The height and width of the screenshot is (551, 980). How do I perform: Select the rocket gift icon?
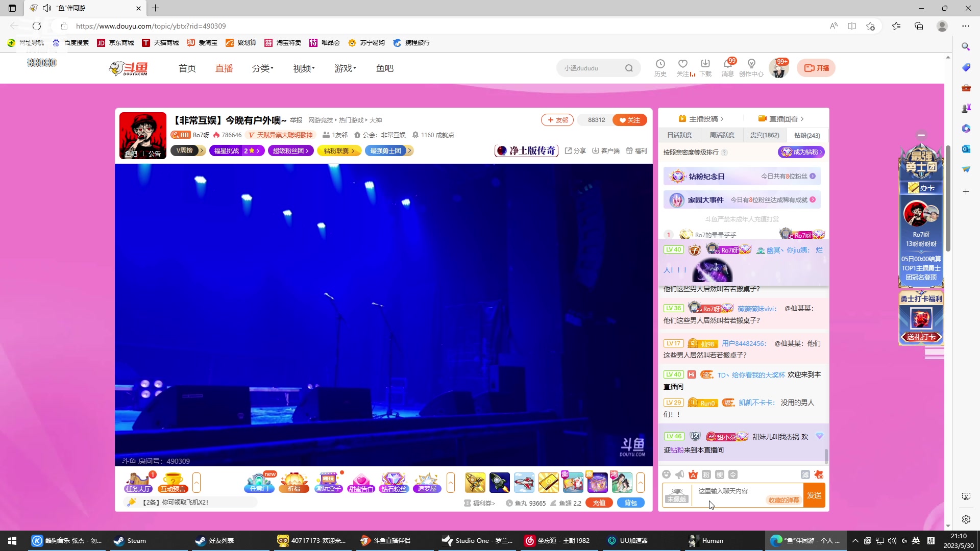[475, 483]
